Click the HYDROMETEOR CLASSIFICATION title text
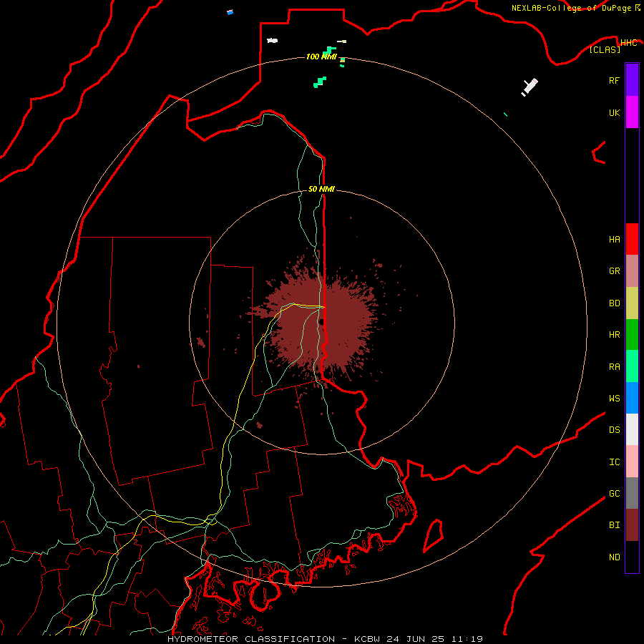Image resolution: width=644 pixels, height=644 pixels. (251, 639)
